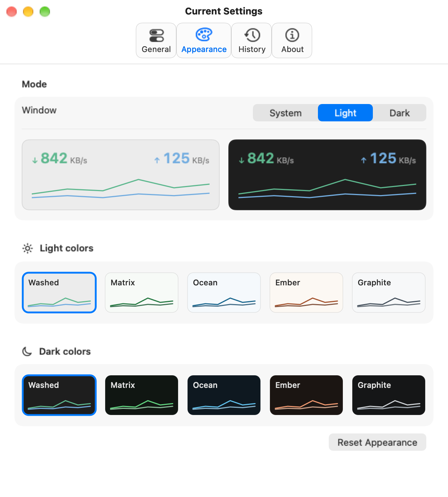448x497 pixels.
Task: Open the General settings tab
Action: pyautogui.click(x=156, y=40)
